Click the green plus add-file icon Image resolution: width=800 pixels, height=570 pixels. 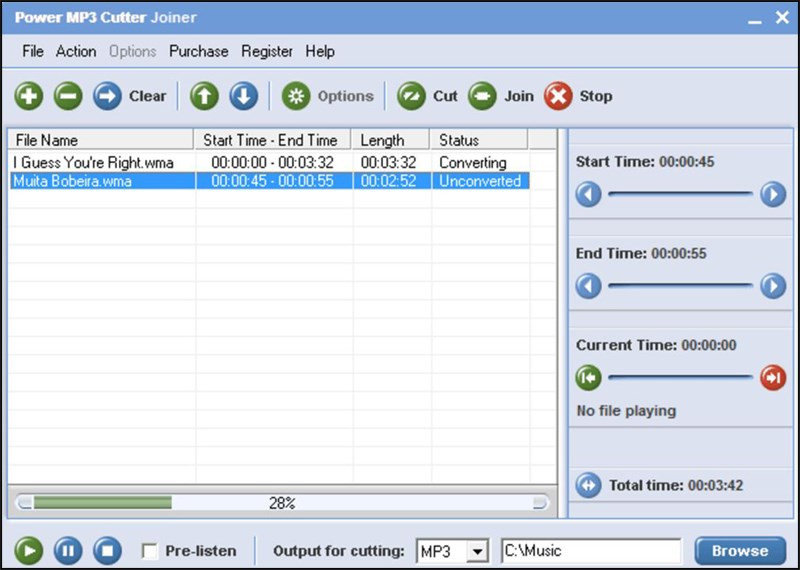29,95
